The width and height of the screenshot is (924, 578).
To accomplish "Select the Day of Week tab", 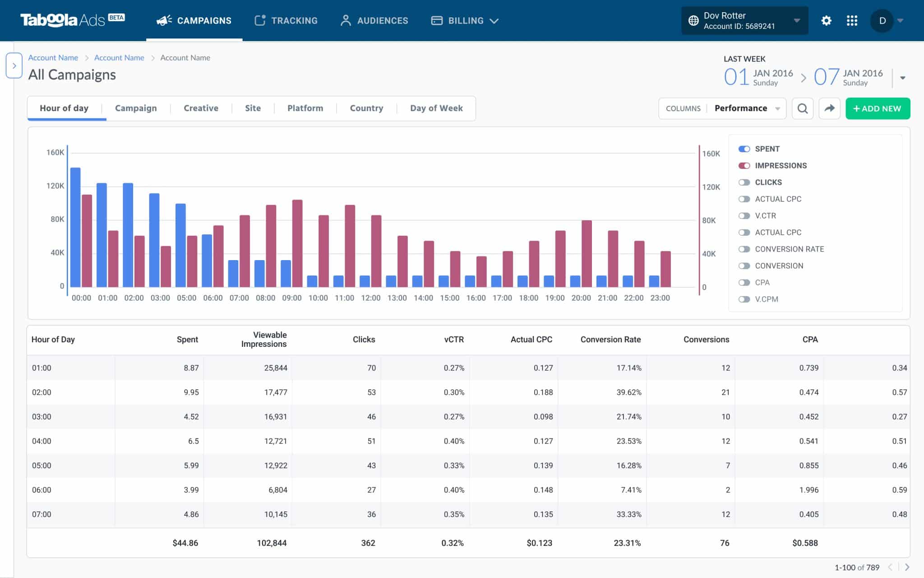I will [436, 108].
